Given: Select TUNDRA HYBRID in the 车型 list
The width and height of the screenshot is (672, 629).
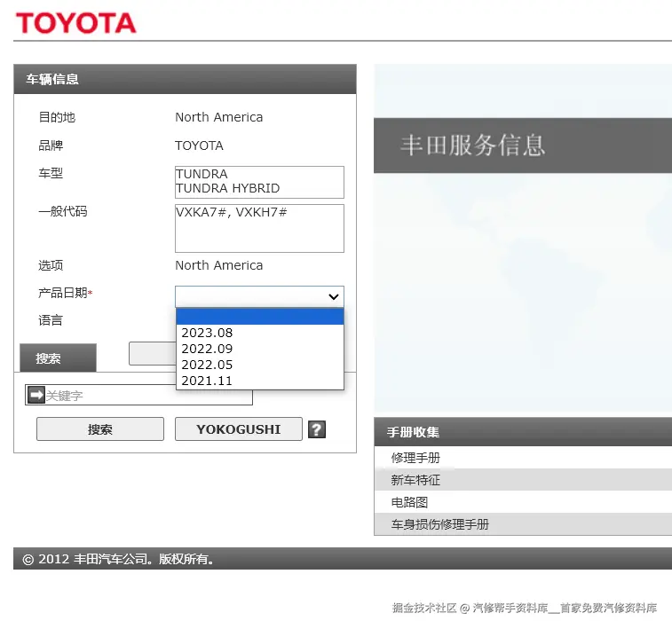Looking at the screenshot, I should tap(227, 188).
